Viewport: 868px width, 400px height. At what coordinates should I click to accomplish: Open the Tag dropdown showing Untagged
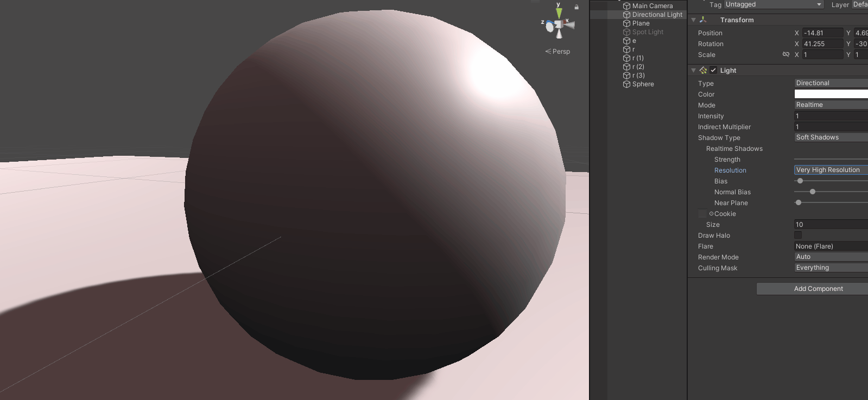click(774, 4)
